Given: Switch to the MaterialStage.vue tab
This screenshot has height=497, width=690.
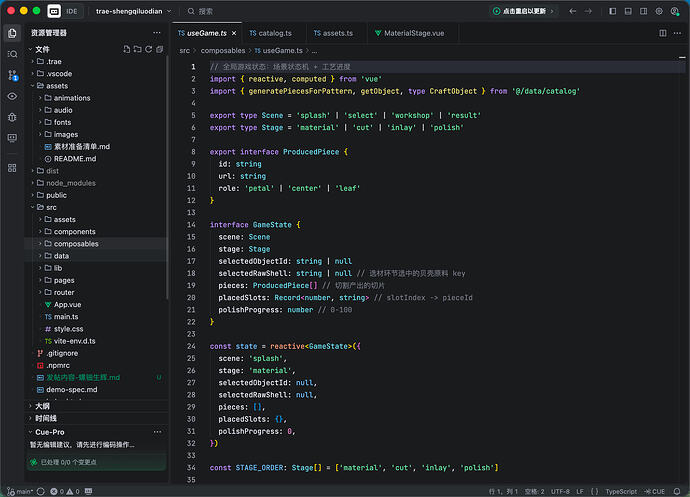Looking at the screenshot, I should pos(410,33).
